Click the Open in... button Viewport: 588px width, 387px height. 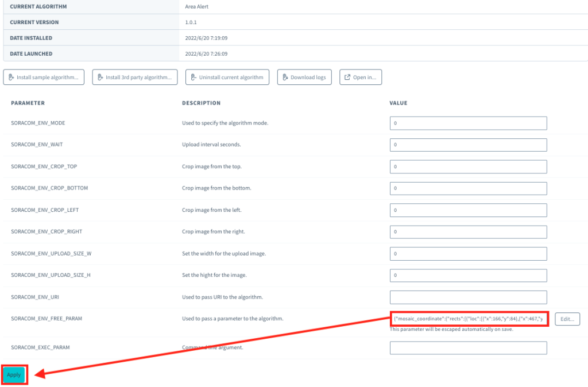361,78
